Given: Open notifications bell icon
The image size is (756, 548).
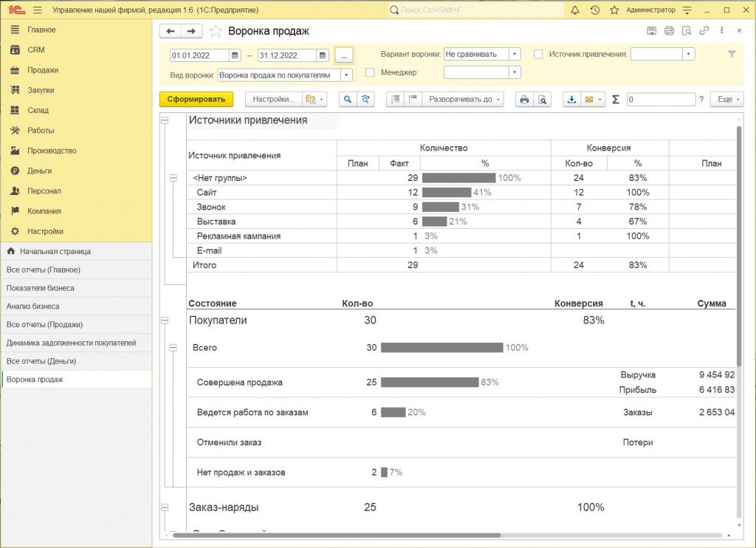Looking at the screenshot, I should pyautogui.click(x=574, y=10).
